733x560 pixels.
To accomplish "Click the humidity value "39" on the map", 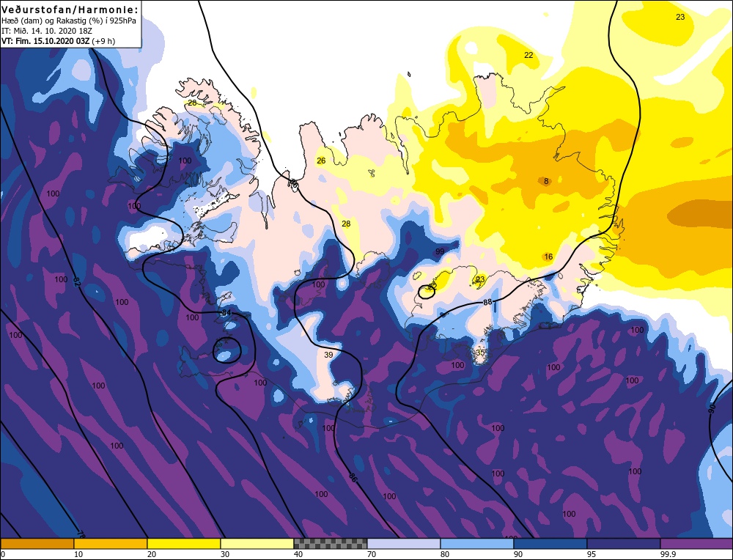I will pos(328,355).
